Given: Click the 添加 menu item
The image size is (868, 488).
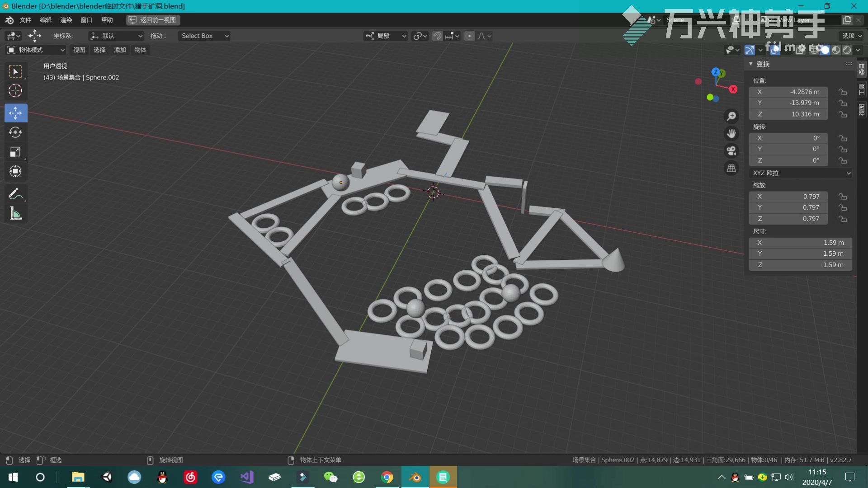Looking at the screenshot, I should [119, 49].
